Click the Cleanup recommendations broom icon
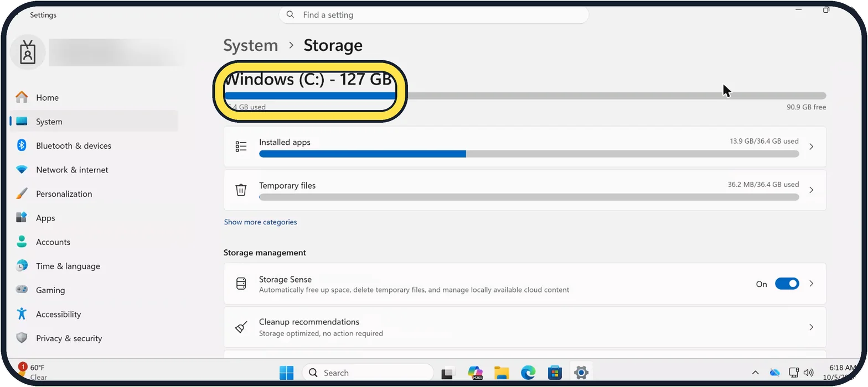This screenshot has width=868, height=387. (x=241, y=327)
